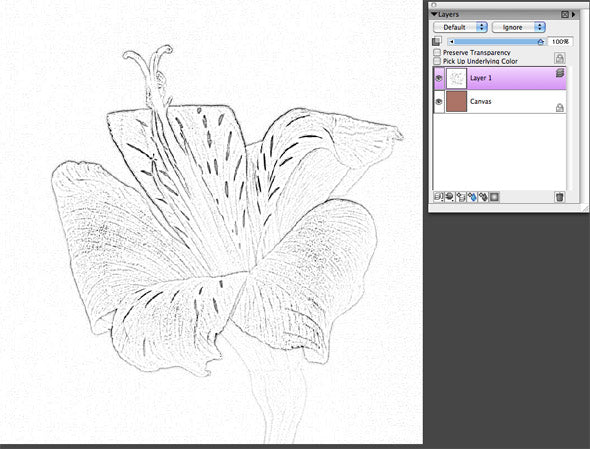This screenshot has width=590, height=449.
Task: Add a new Liquid Ink layer
Action: [x=483, y=197]
